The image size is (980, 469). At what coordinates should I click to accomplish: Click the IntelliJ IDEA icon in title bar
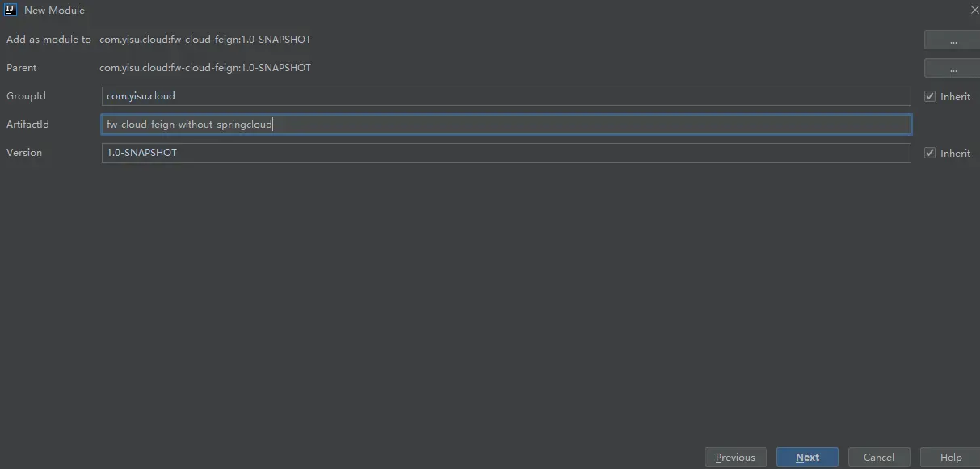pyautogui.click(x=11, y=11)
